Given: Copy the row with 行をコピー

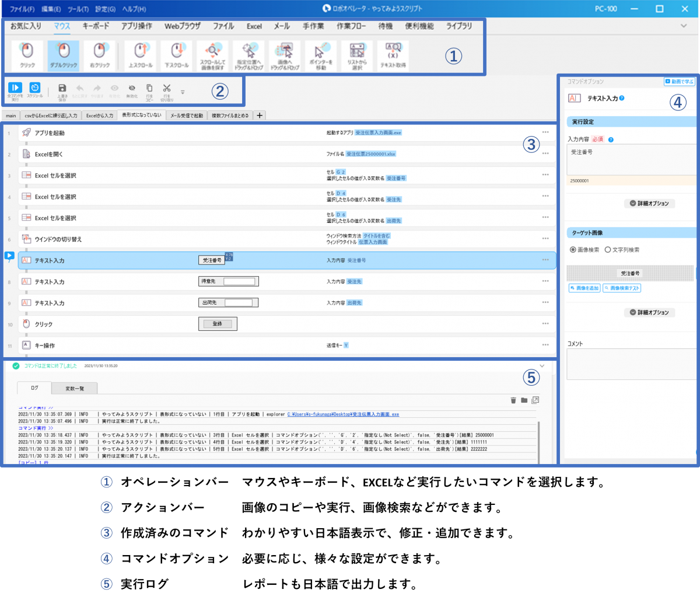Looking at the screenshot, I should tap(149, 92).
